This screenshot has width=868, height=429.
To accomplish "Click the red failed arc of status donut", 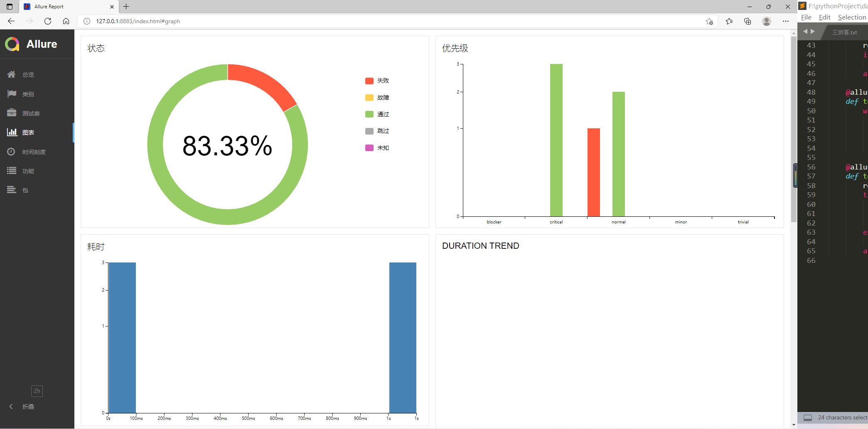I will click(266, 83).
